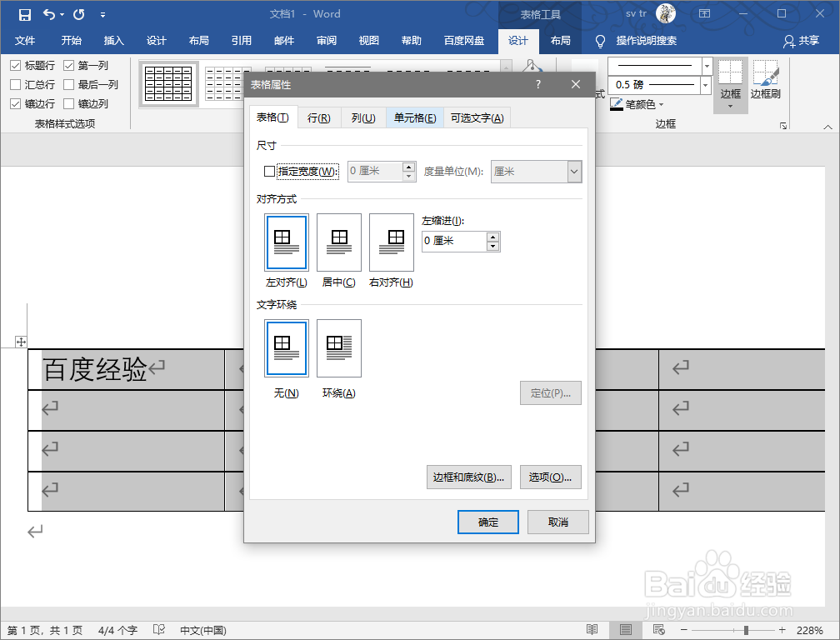Open the 0.5 磅 line weight dropdown

click(706, 85)
